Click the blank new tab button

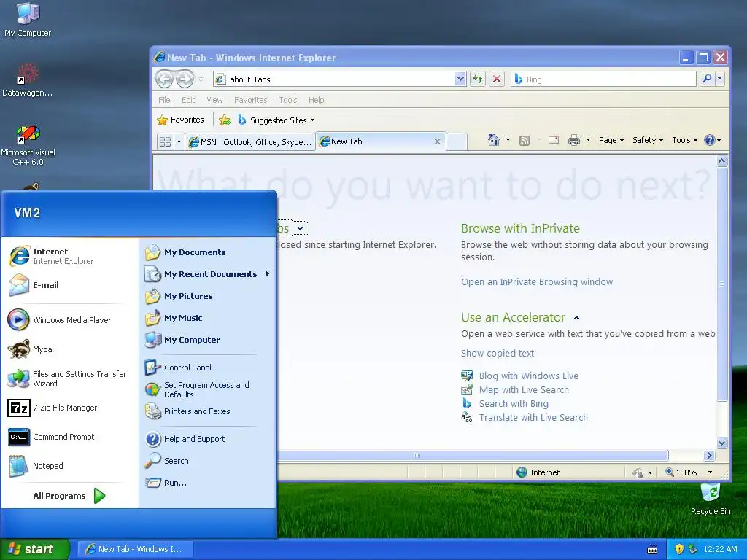pos(457,142)
